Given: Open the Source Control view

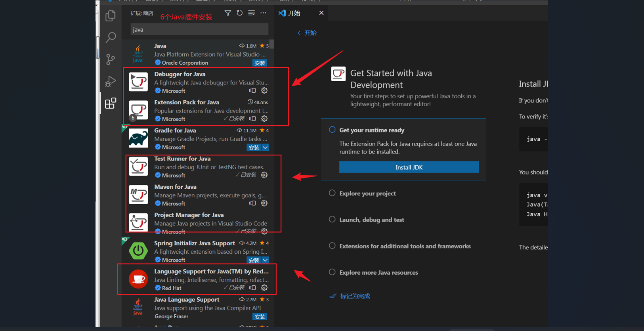Looking at the screenshot, I should pos(111,59).
